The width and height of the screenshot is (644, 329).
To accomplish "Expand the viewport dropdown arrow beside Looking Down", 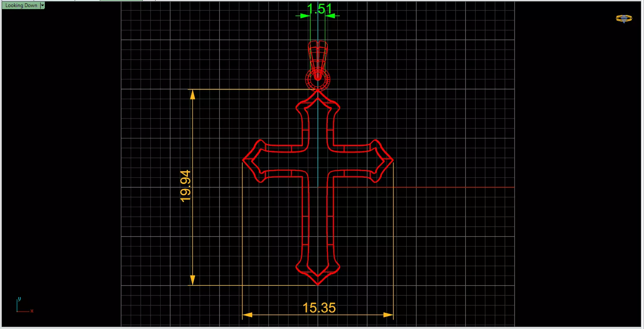I will point(42,5).
